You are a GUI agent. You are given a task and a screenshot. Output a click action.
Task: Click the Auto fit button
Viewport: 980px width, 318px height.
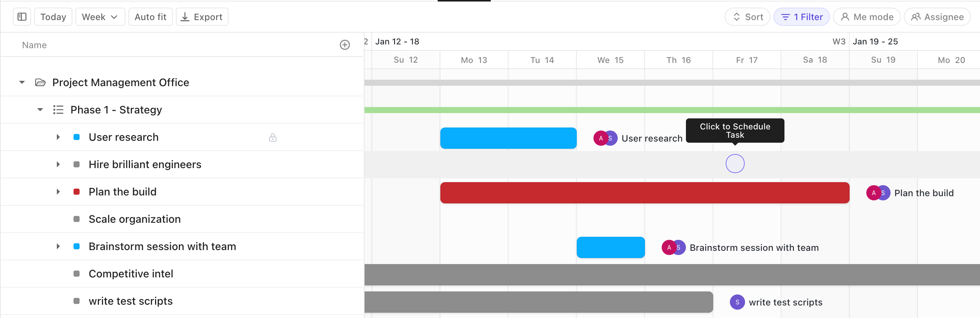point(150,17)
